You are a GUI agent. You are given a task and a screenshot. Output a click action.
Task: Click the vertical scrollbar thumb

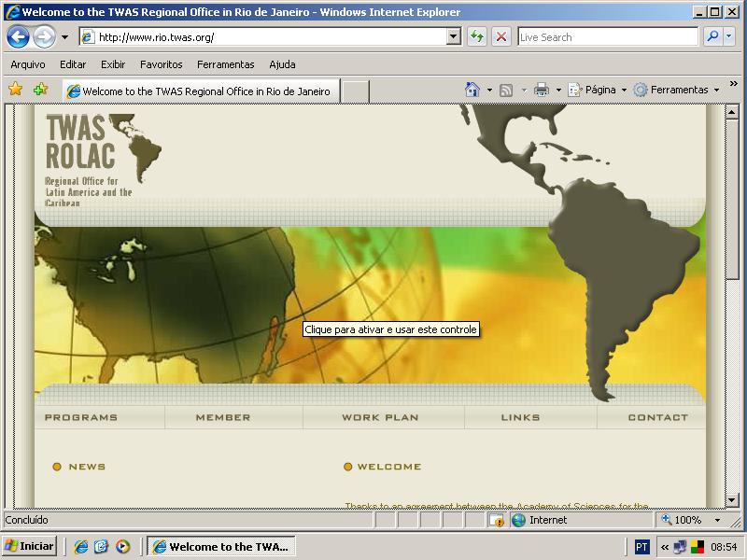[x=732, y=199]
